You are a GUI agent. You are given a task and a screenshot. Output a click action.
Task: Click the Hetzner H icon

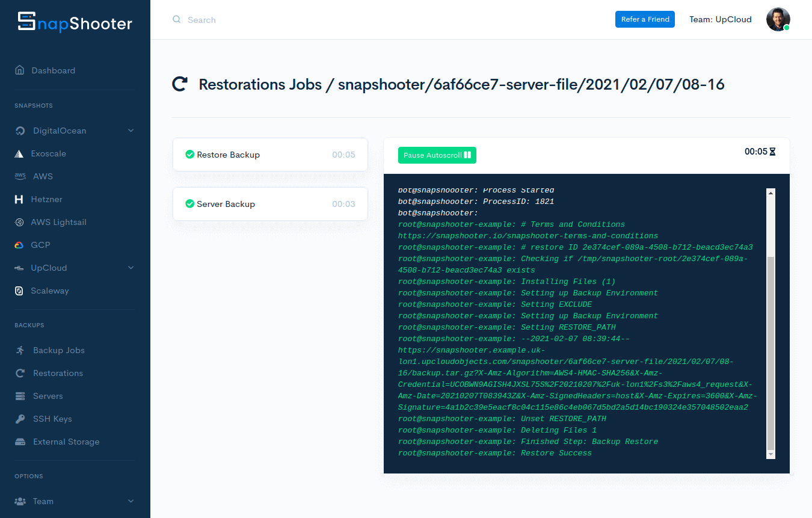tap(19, 200)
